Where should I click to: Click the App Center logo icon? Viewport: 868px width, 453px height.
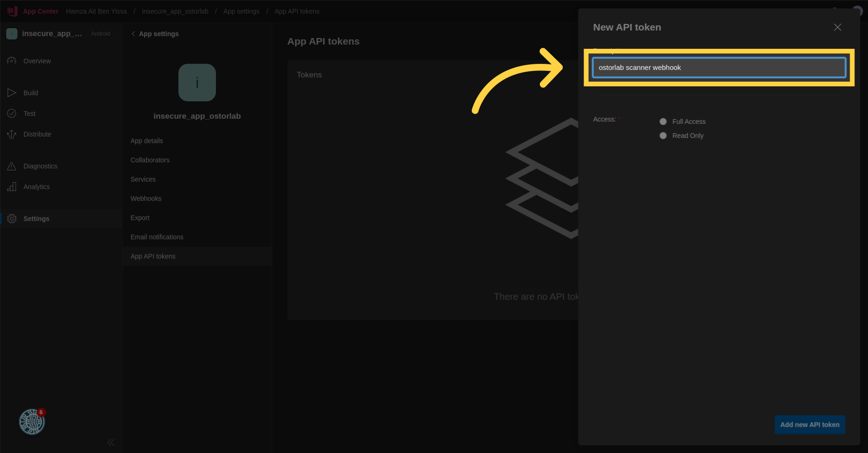tap(12, 11)
